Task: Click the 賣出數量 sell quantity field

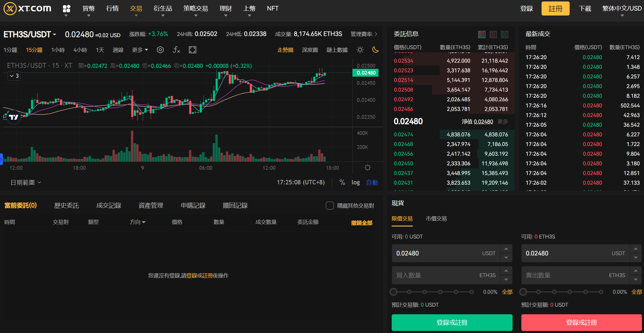Action: tap(576, 275)
